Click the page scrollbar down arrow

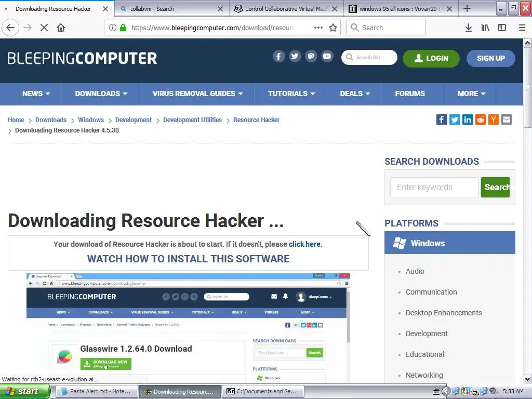coord(527,379)
